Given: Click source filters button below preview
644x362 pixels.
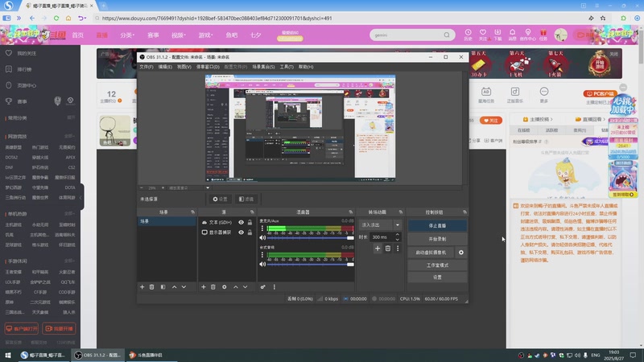Looking at the screenshot, I should (x=246, y=199).
